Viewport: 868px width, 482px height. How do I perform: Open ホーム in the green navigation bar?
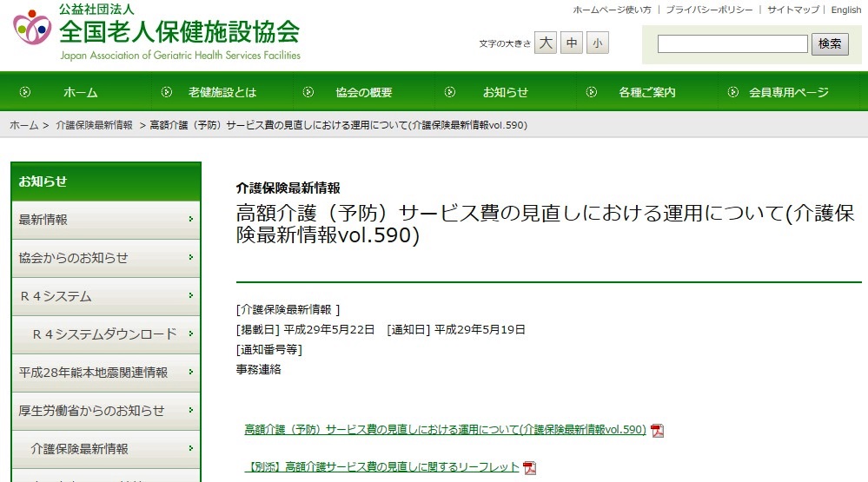[x=80, y=92]
